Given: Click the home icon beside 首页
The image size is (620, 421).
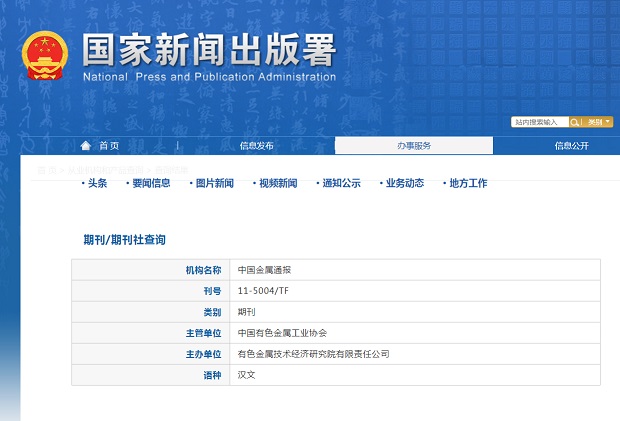Looking at the screenshot, I should 86,146.
